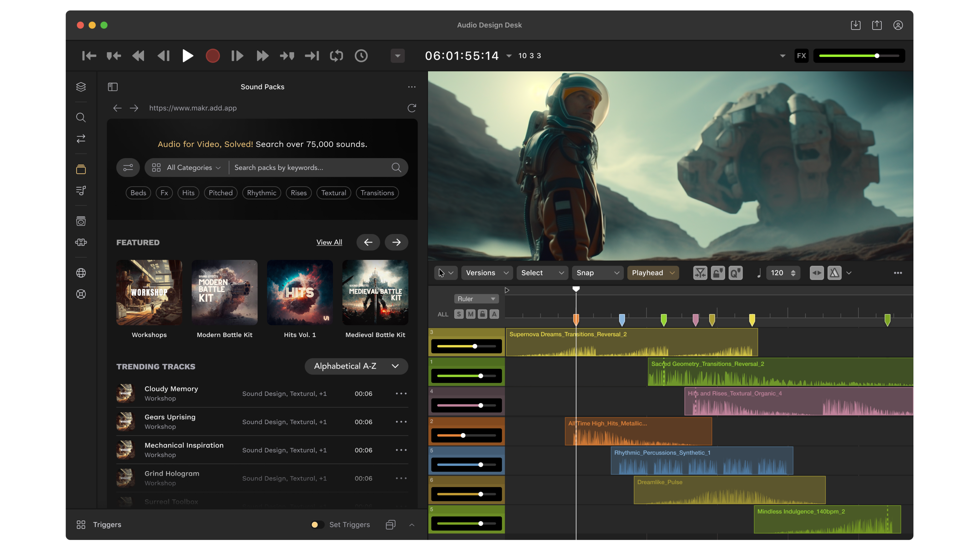Open the Snap dropdown menu
The width and height of the screenshot is (980, 551).
(x=597, y=273)
